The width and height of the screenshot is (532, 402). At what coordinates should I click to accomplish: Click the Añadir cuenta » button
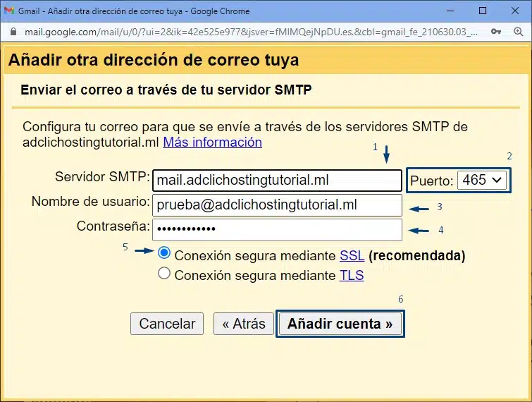click(x=340, y=324)
